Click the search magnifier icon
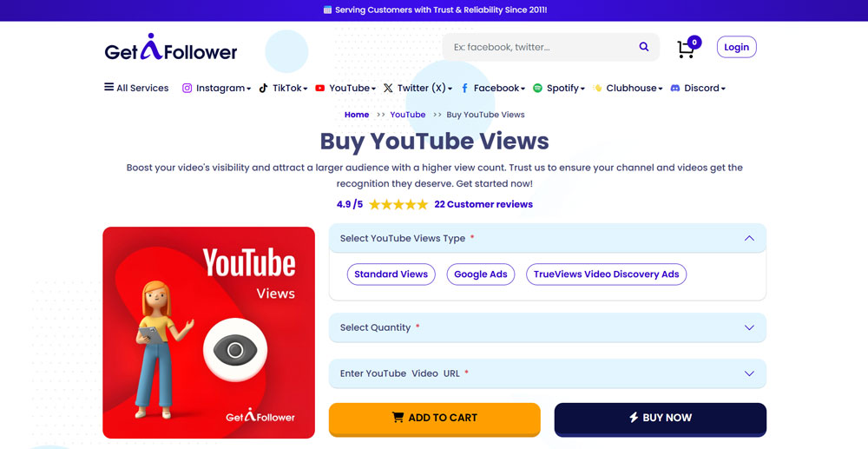The height and width of the screenshot is (449, 868). click(644, 47)
